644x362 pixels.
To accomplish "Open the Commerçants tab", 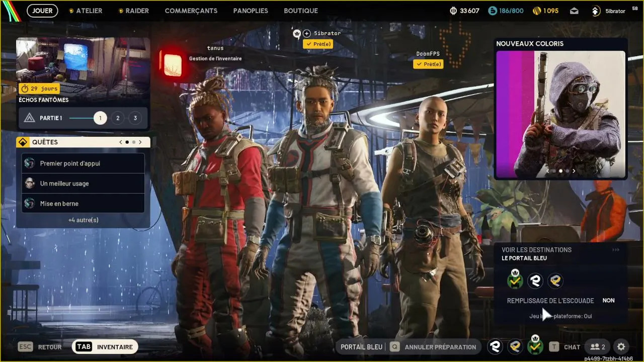I will (191, 11).
